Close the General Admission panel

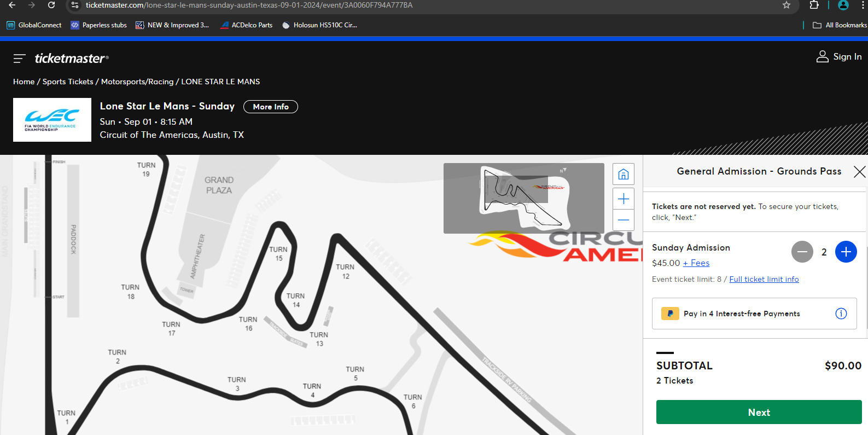pyautogui.click(x=859, y=172)
